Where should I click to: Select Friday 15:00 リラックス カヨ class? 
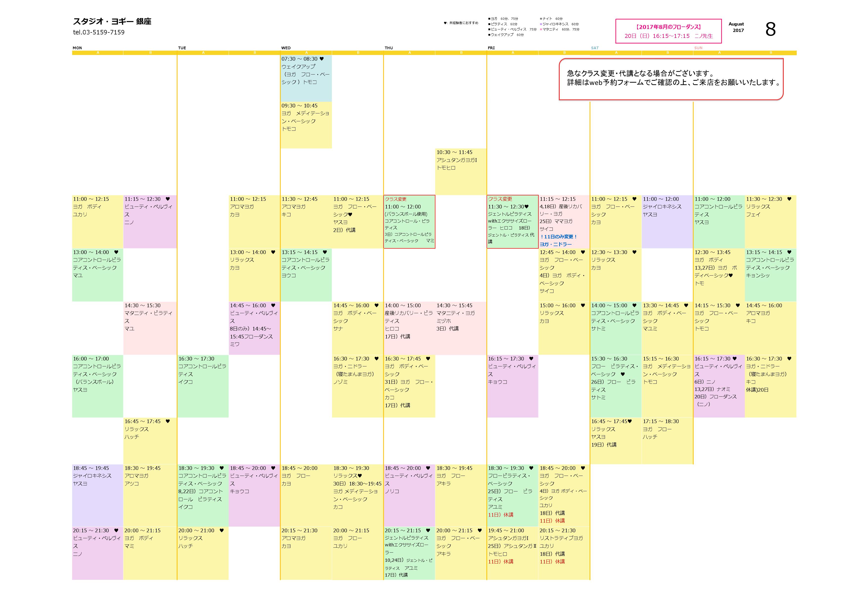[x=564, y=328]
